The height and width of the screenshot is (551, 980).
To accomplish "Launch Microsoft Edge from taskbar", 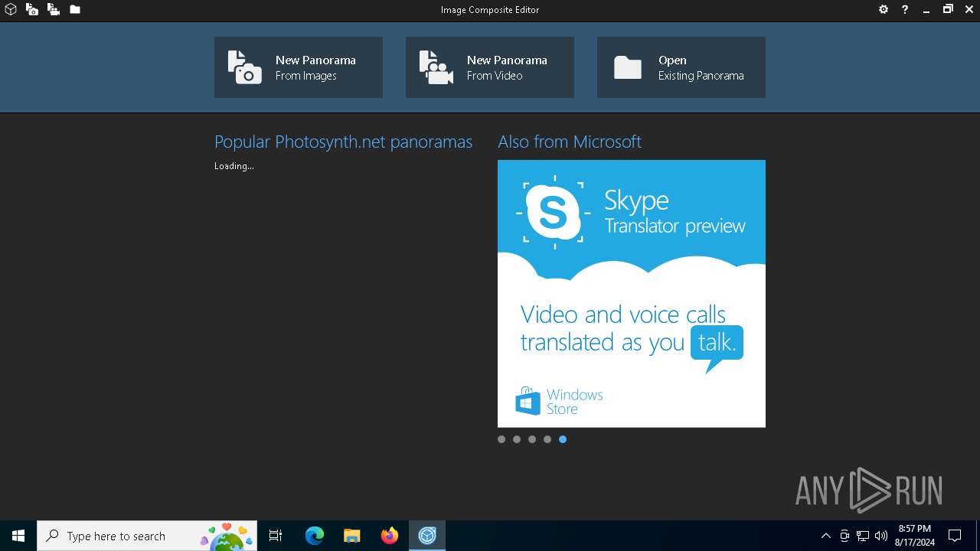I will 314,536.
